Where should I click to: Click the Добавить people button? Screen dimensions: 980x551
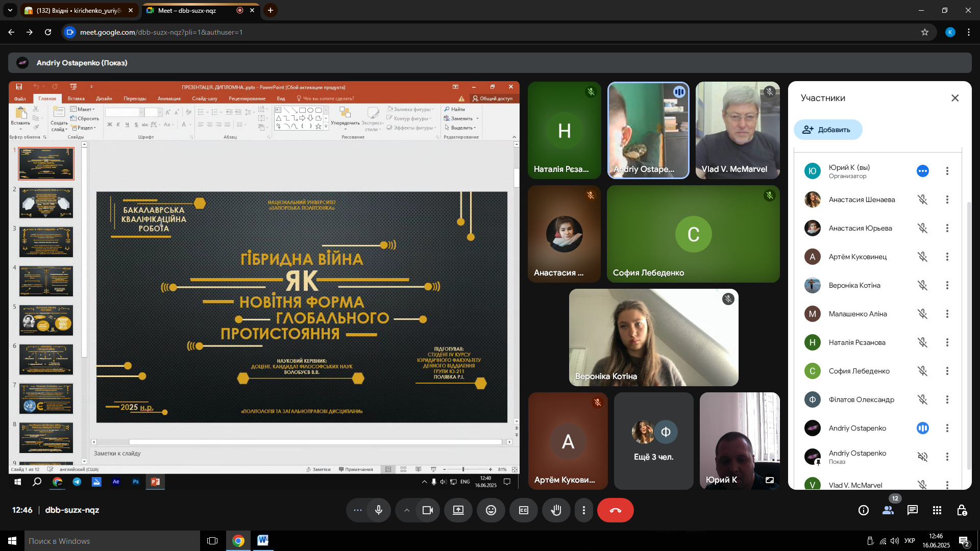[x=827, y=130]
